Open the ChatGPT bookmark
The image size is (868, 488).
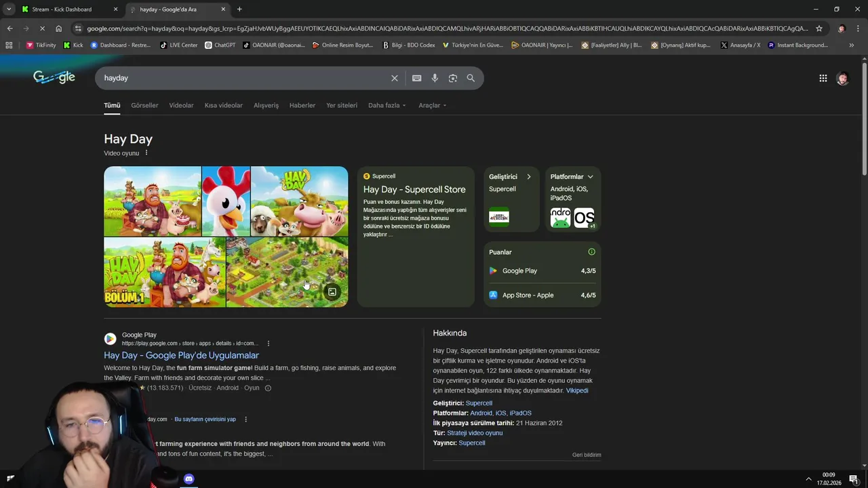[220, 45]
